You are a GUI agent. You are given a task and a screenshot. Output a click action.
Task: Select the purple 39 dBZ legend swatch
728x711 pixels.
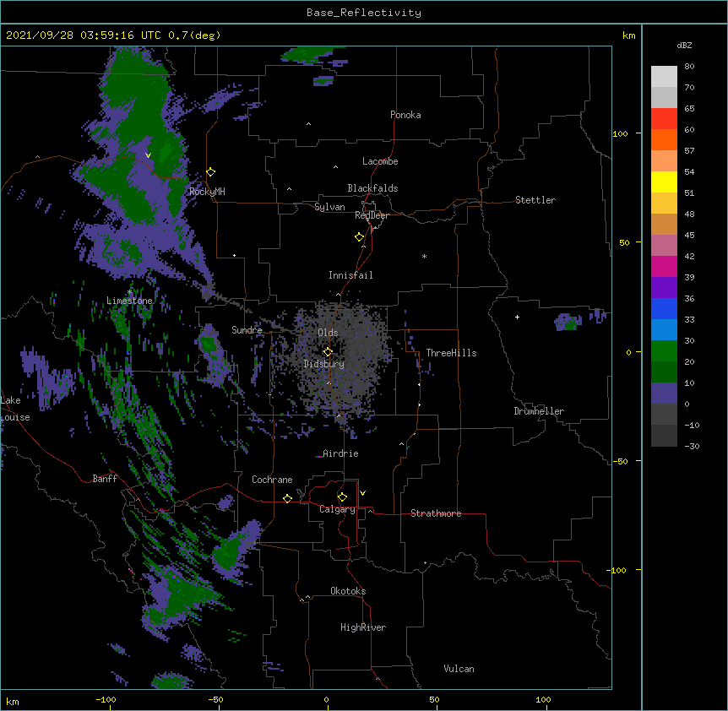tap(664, 288)
